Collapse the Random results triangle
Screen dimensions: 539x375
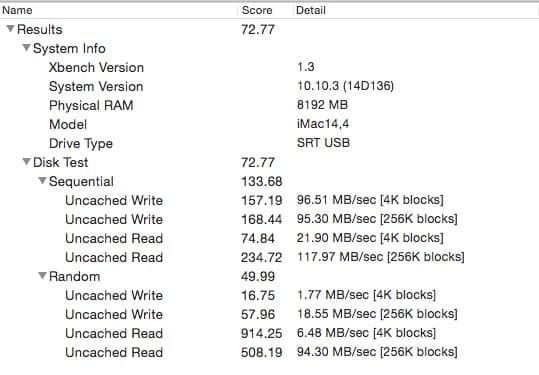click(42, 275)
